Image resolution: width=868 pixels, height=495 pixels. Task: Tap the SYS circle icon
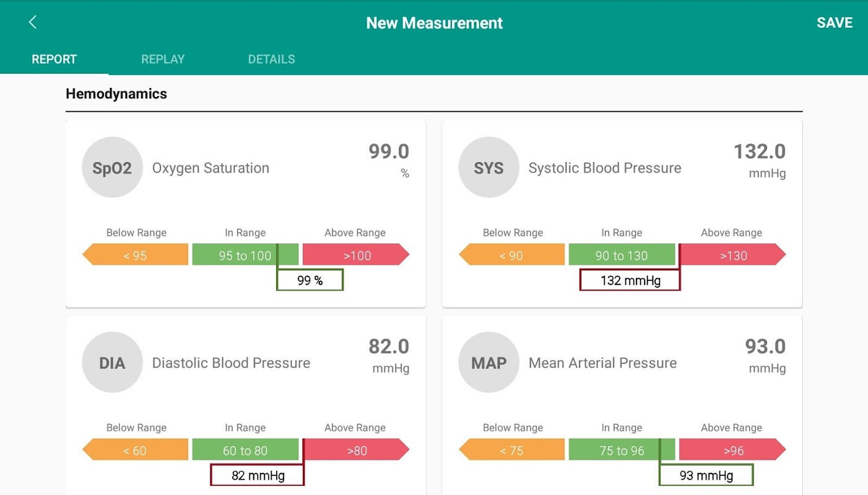488,168
